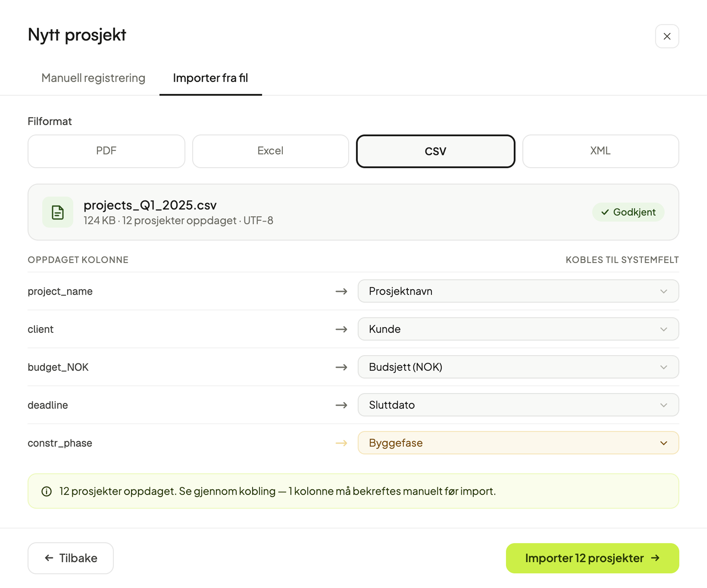This screenshot has width=707, height=588.
Task: Click the deadline column label
Action: coord(48,405)
